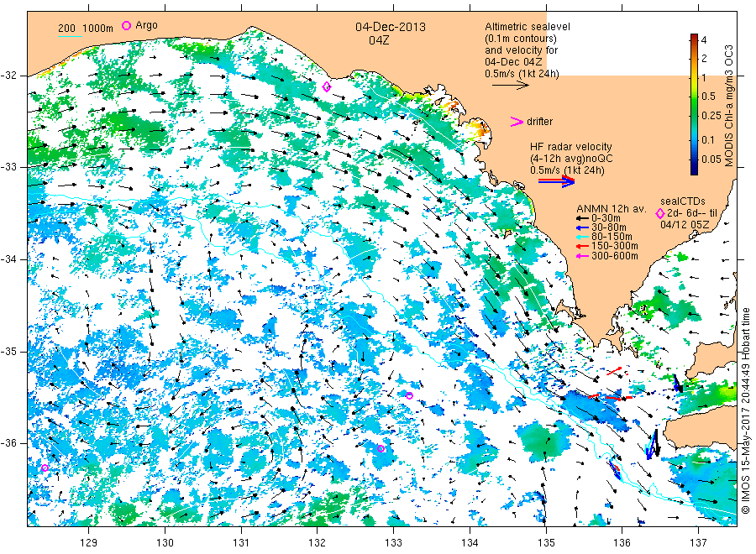Click the latitude label -32

[x=8, y=76]
